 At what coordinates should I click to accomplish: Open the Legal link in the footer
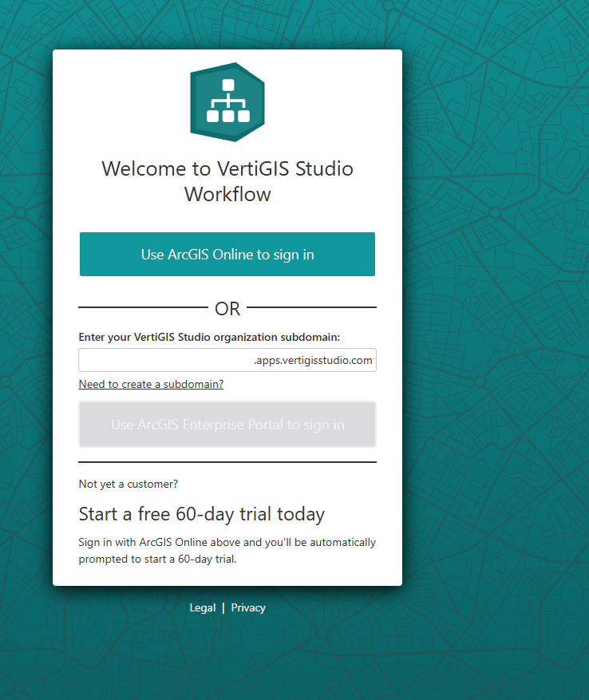pos(202,607)
